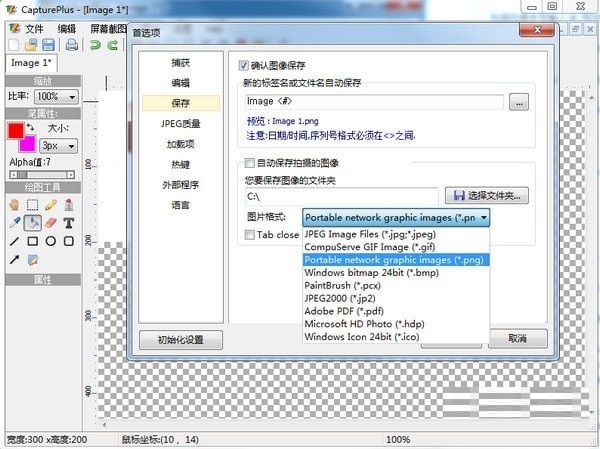Click the 初始化设置 reset button
Image resolution: width=600 pixels, height=449 pixels.
click(180, 339)
